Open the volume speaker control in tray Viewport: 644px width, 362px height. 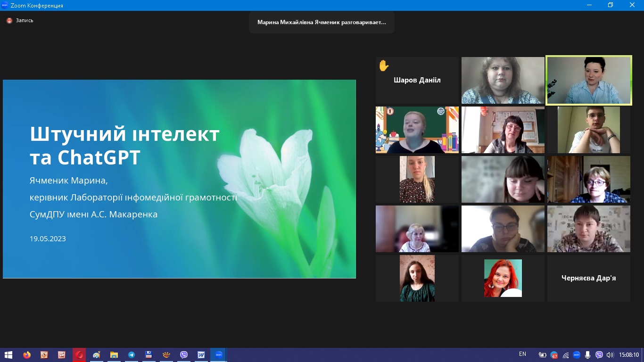click(x=610, y=355)
